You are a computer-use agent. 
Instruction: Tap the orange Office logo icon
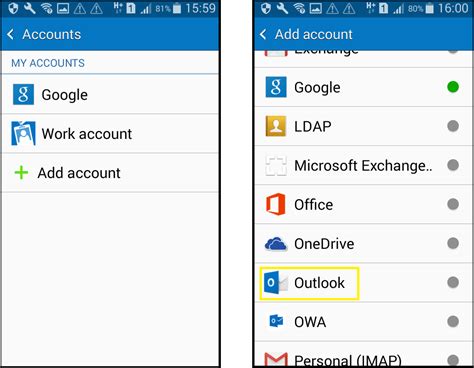coord(276,204)
